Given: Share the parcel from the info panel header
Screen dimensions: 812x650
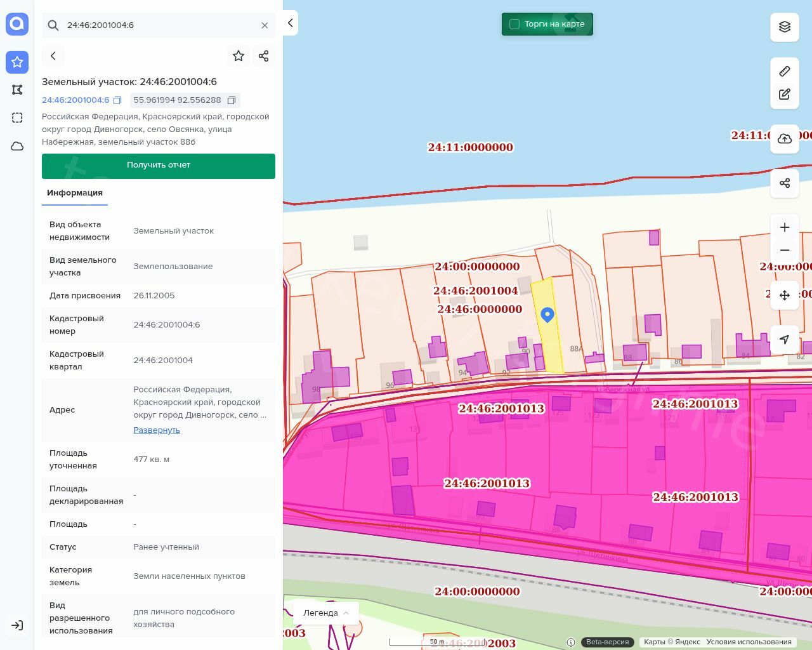Looking at the screenshot, I should pos(264,56).
